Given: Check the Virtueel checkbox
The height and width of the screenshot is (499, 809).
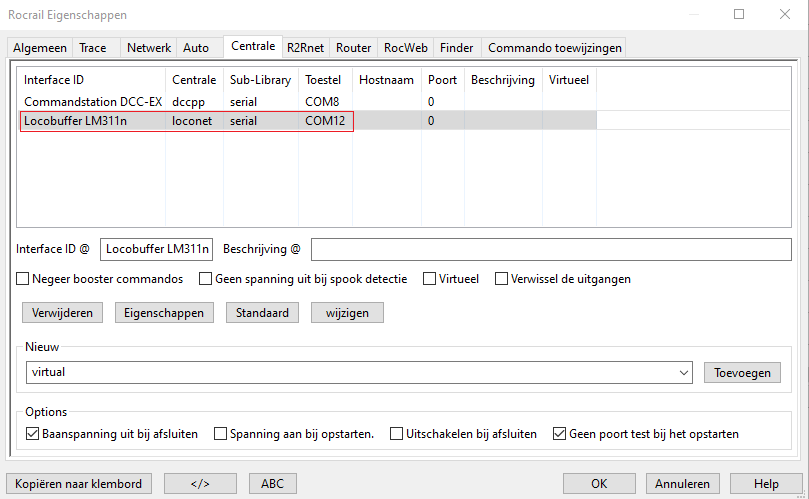Looking at the screenshot, I should pos(430,279).
